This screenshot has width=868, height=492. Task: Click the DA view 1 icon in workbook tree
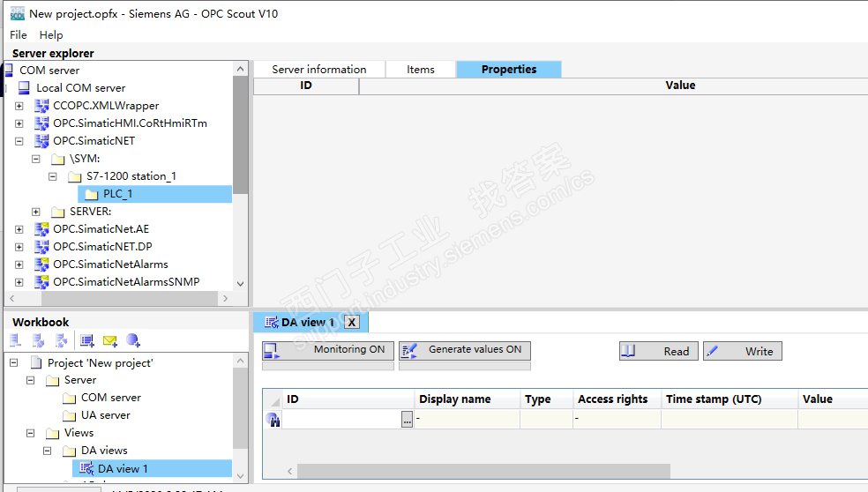tap(86, 469)
